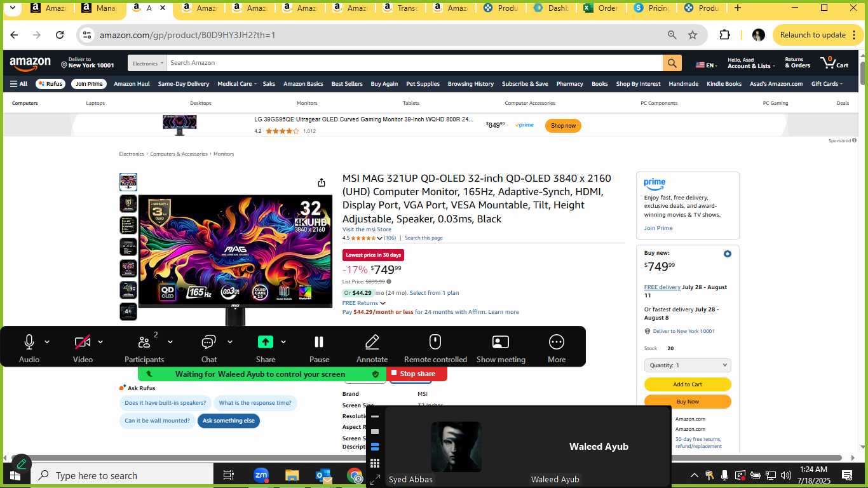868x488 pixels.
Task: Open the Chrome profile avatar
Action: pyautogui.click(x=758, y=35)
